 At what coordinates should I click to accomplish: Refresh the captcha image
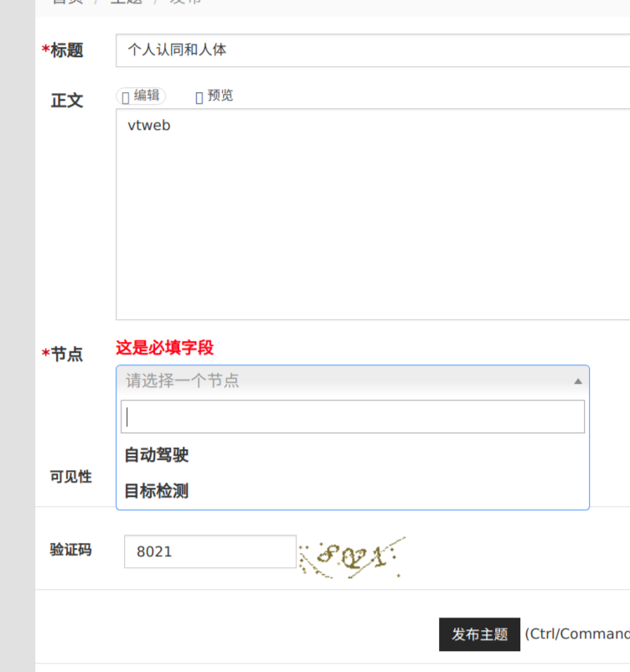pyautogui.click(x=353, y=556)
